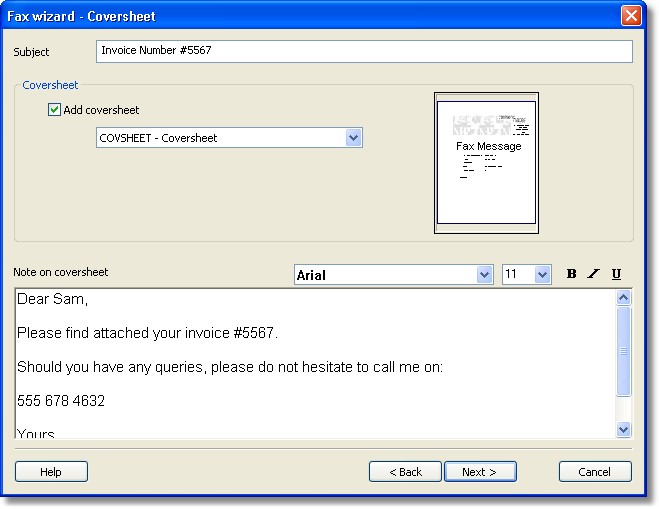Image resolution: width=659 pixels, height=509 pixels.
Task: Toggle italic formatting for the note
Action: 593,274
